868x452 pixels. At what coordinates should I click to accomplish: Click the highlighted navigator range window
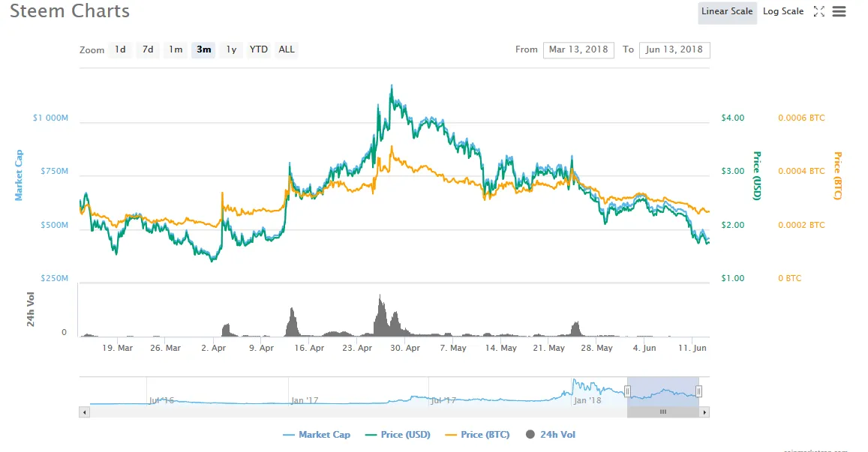[x=662, y=392]
